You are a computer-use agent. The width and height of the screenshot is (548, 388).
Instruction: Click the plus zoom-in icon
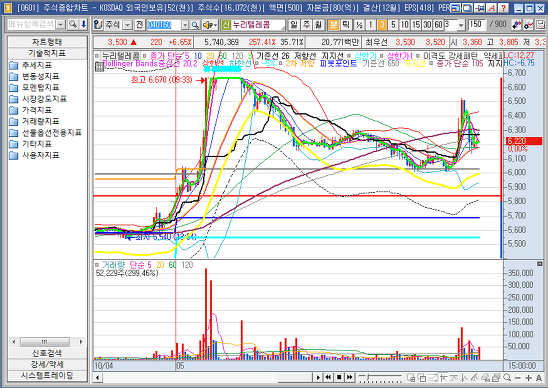pyautogui.click(x=528, y=378)
